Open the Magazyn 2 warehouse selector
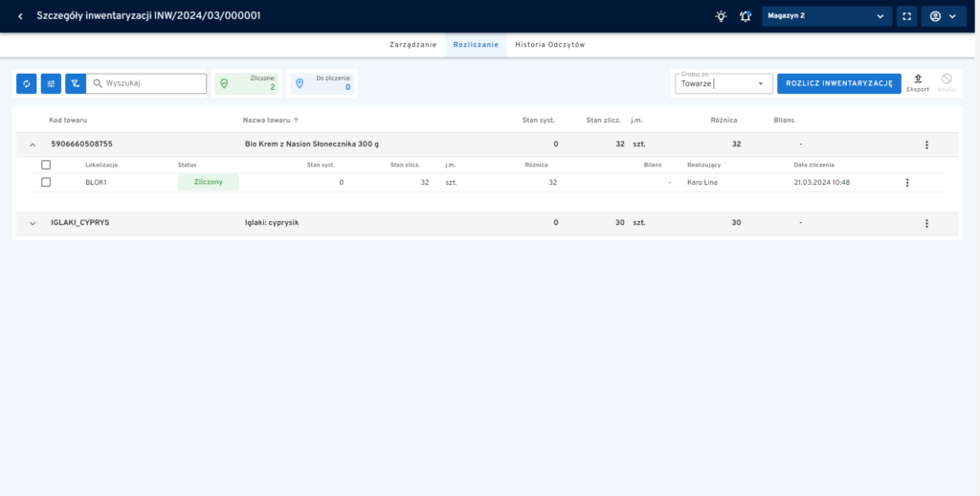 (827, 16)
